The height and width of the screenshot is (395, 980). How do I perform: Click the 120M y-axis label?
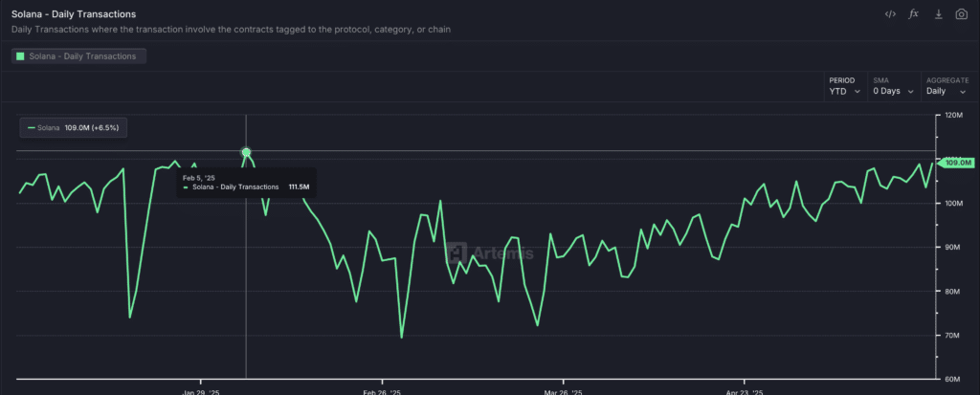tap(954, 116)
